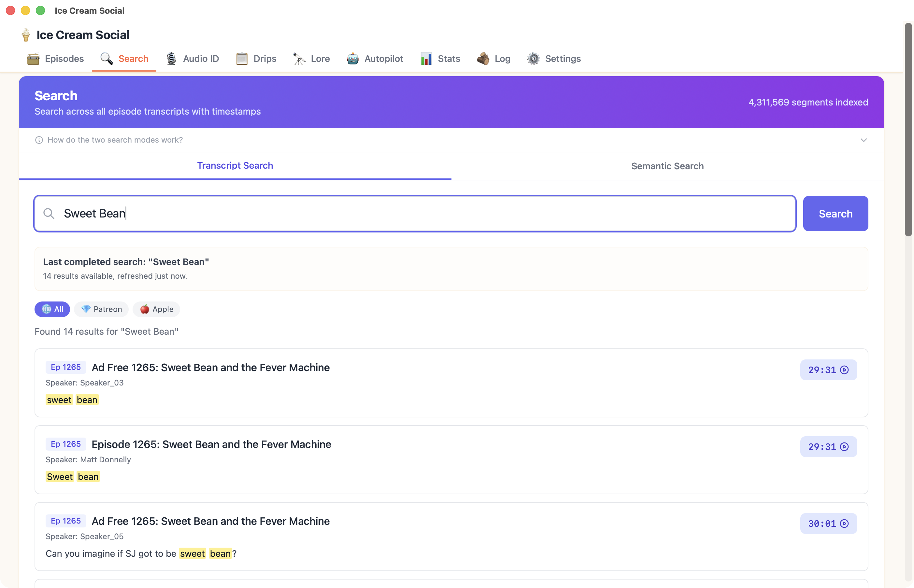Click the Log wood icon
Viewport: 914px width, 588px height.
coord(483,59)
